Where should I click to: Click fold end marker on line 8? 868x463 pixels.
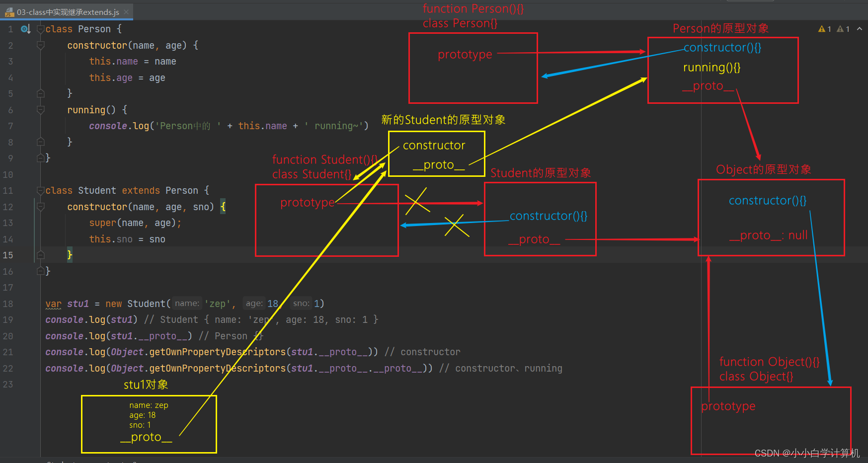[x=41, y=142]
